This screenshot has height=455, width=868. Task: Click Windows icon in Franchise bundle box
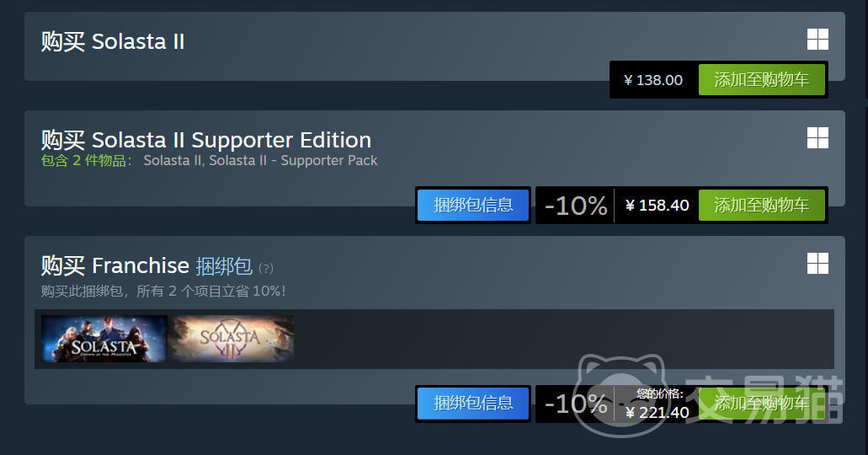pos(817,264)
